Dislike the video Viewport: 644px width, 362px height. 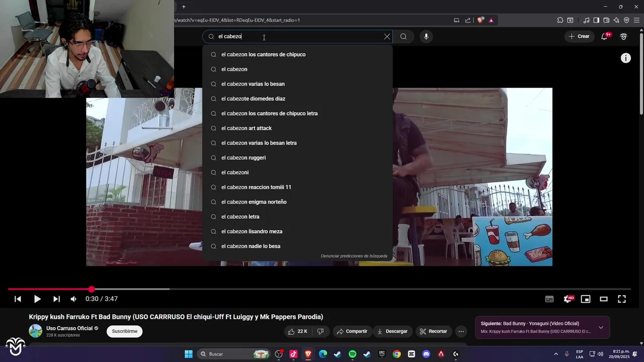tap(320, 331)
